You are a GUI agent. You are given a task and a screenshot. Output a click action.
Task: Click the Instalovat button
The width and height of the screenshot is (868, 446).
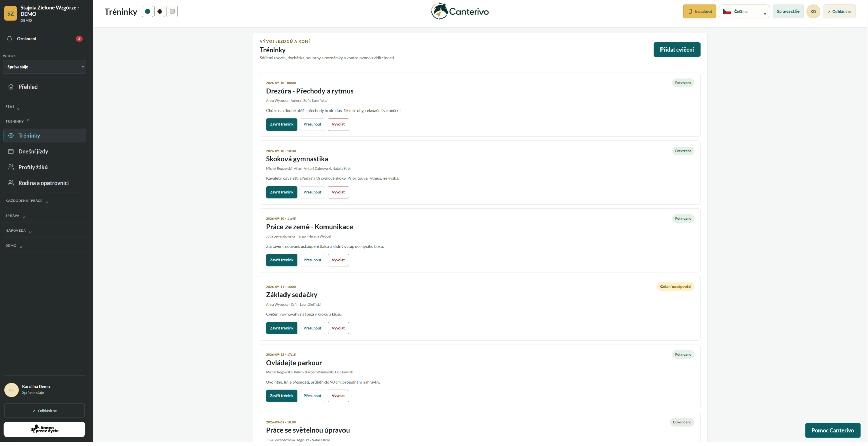click(x=699, y=12)
